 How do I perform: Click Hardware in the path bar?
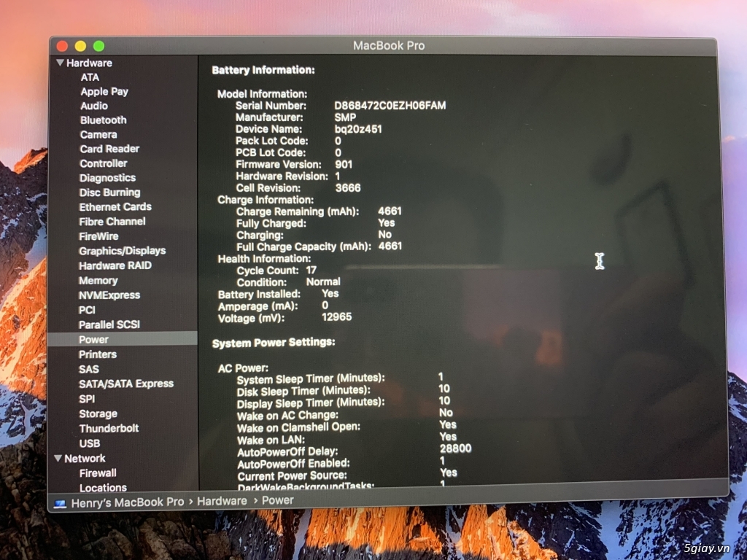point(222,501)
